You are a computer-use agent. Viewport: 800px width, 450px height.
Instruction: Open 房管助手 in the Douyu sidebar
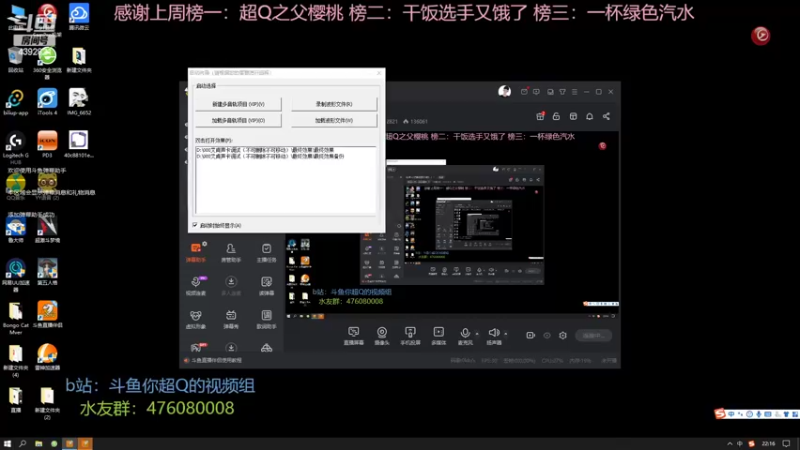[231, 253]
